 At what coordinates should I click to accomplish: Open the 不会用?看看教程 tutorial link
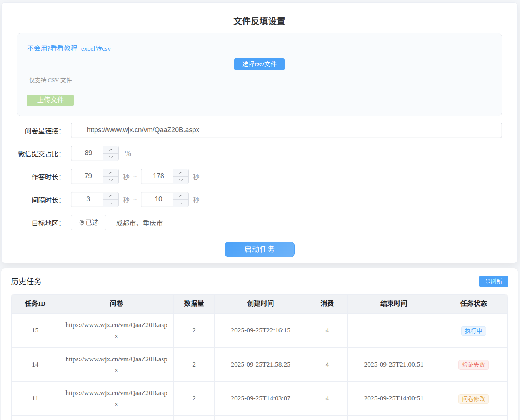pos(52,48)
